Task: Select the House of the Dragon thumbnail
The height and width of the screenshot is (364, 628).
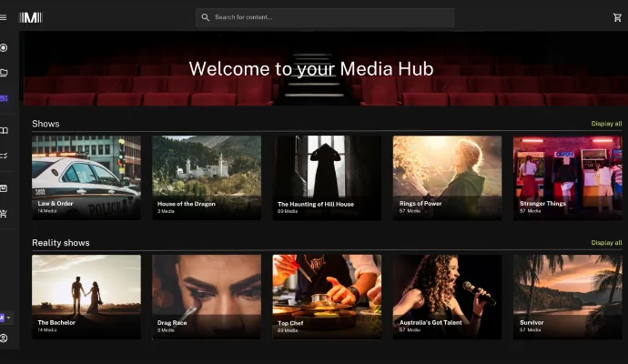Action: coord(207,177)
